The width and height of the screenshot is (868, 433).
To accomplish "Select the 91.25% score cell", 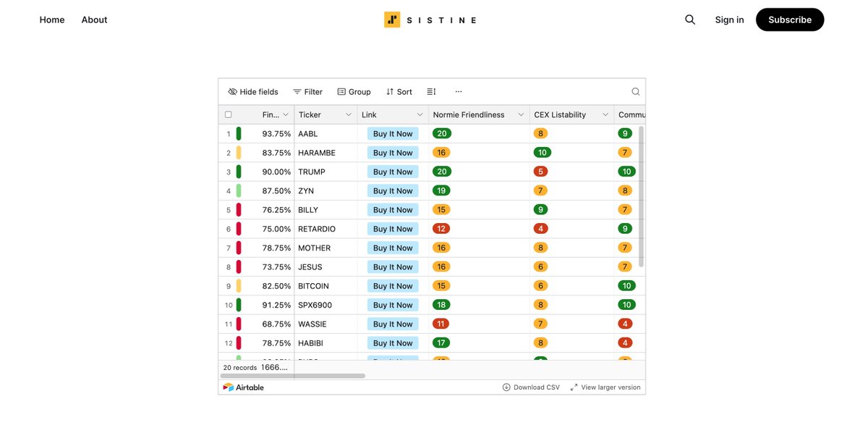I will click(x=276, y=305).
